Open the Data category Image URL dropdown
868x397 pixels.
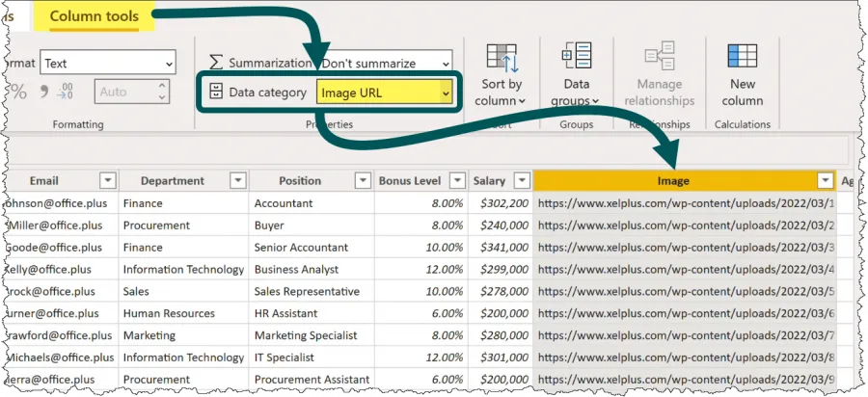point(385,93)
